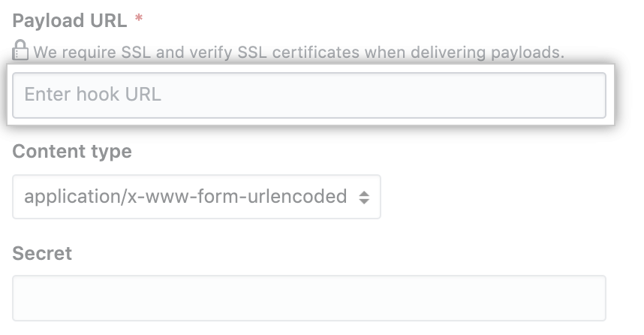Click "We require SSL" at notice start
Viewport: 644px width, 335px height.
(x=80, y=53)
